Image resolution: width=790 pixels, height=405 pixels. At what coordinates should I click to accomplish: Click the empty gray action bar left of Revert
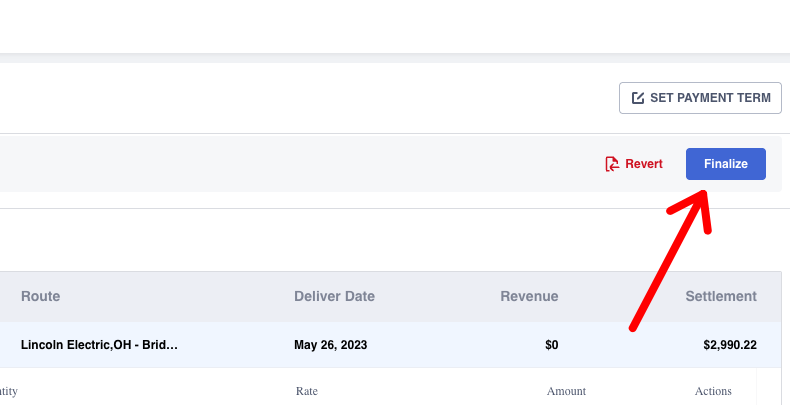297,164
